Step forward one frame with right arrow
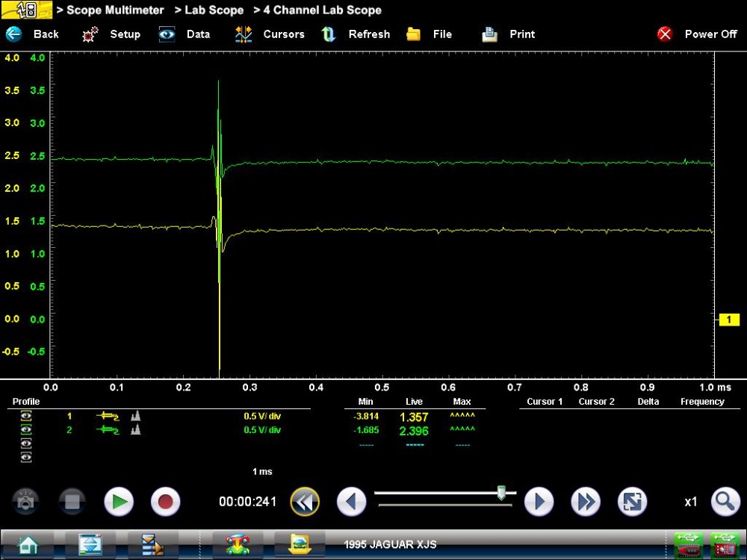Image resolution: width=747 pixels, height=560 pixels. (539, 502)
